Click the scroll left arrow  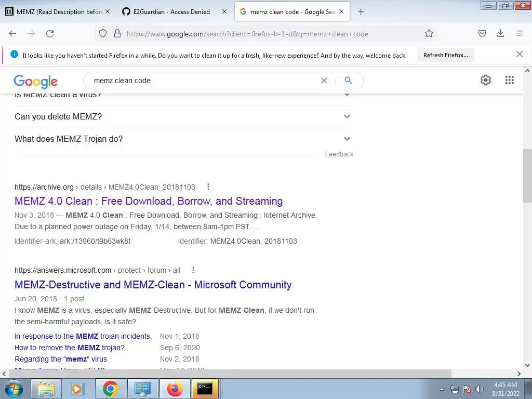[x=4, y=374]
